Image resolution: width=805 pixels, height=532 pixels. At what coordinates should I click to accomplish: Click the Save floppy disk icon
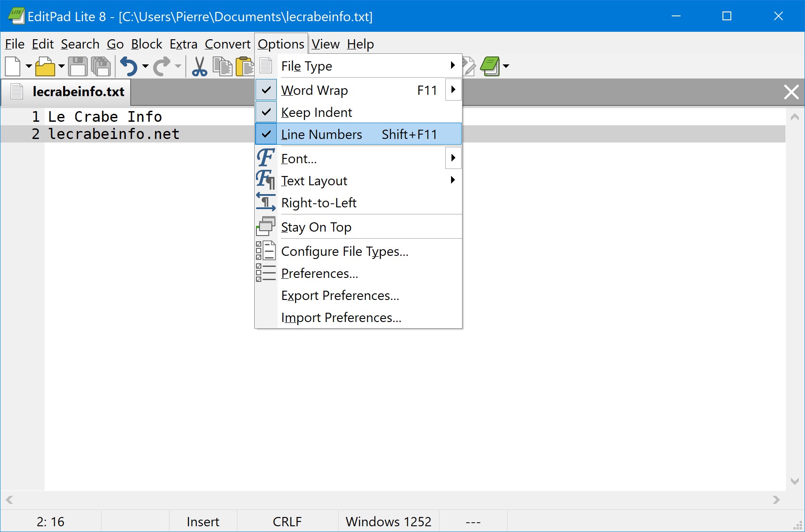tap(78, 67)
